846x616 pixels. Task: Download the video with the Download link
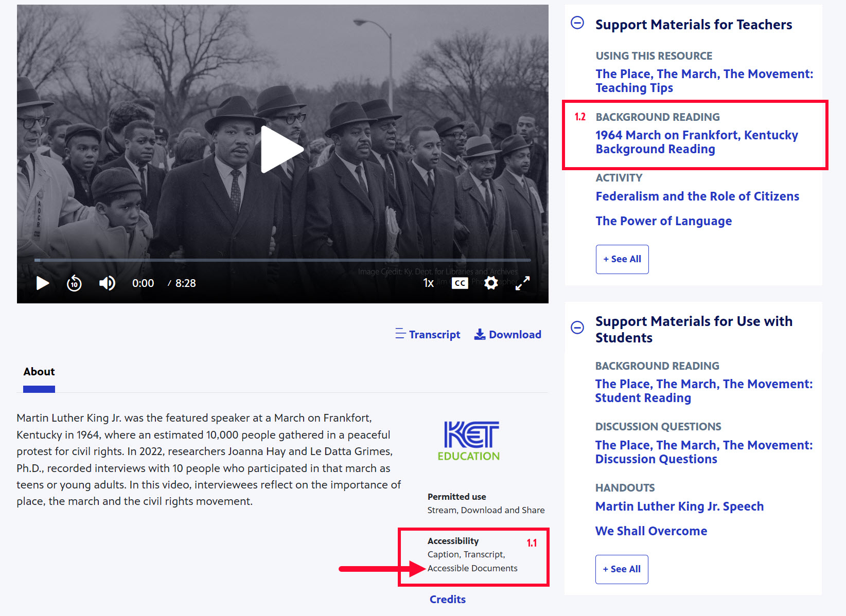coord(507,334)
